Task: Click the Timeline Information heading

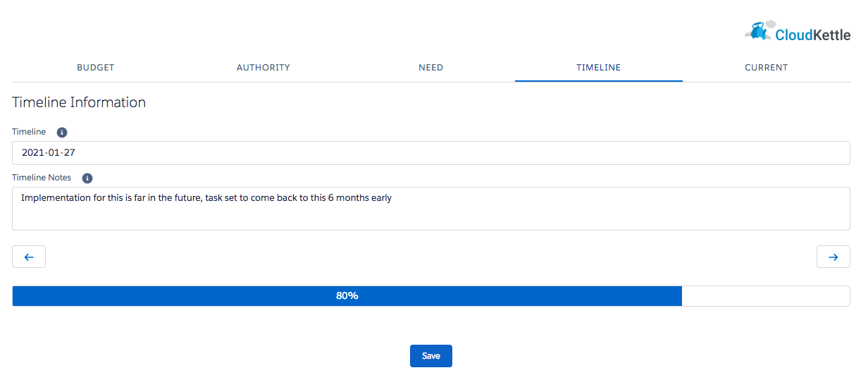Action: [x=79, y=102]
